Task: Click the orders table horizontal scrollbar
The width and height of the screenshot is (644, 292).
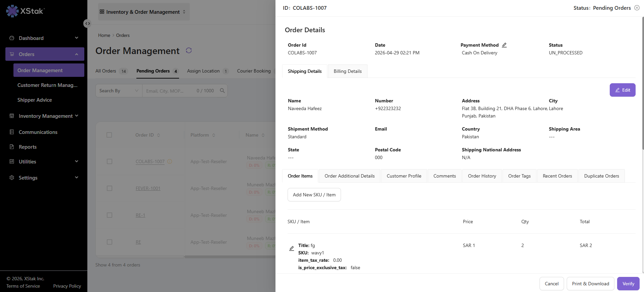Action: (230, 257)
